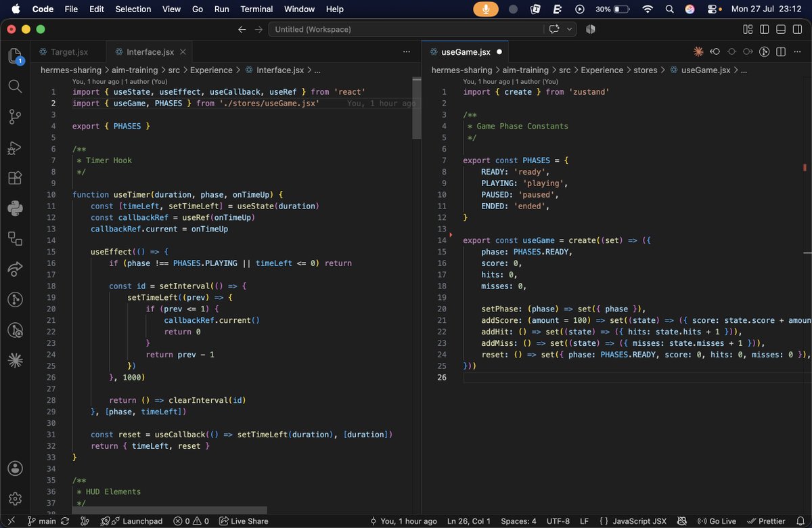Open the Copilot chat dropdown arrow
The height and width of the screenshot is (528, 812).
pyautogui.click(x=570, y=29)
